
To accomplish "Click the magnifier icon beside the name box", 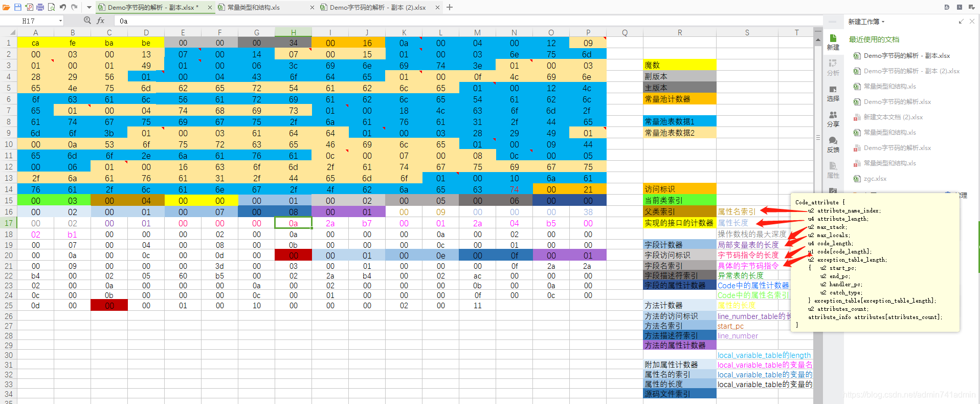I will 87,20.
